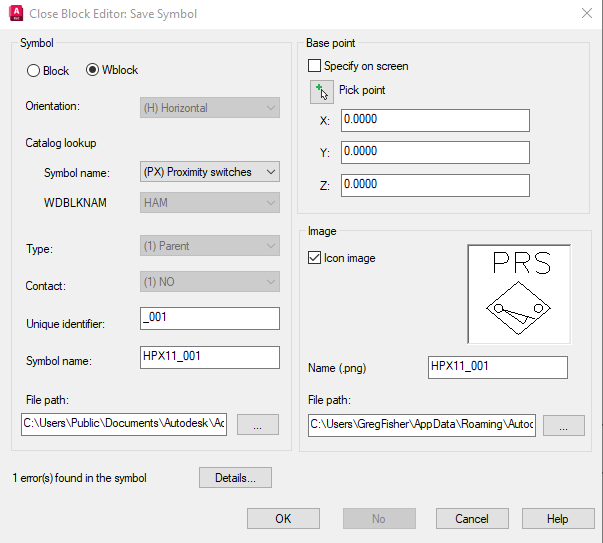Click the Unique identifier input field
The height and width of the screenshot is (543, 603).
click(x=210, y=319)
